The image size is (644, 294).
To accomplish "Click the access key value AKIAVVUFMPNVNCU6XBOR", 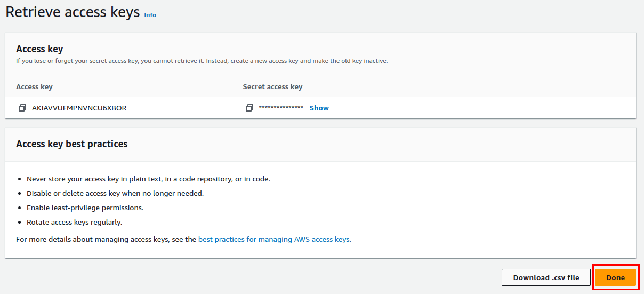I will point(79,108).
